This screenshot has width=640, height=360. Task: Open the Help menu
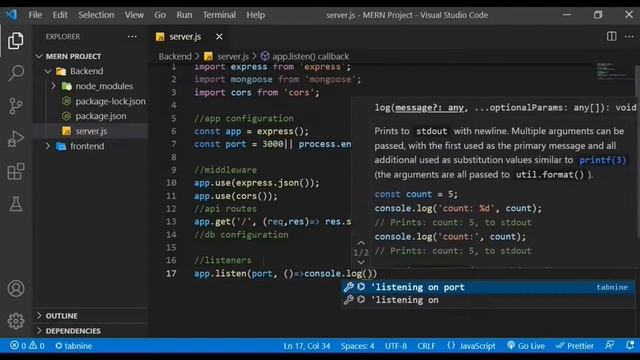(256, 15)
